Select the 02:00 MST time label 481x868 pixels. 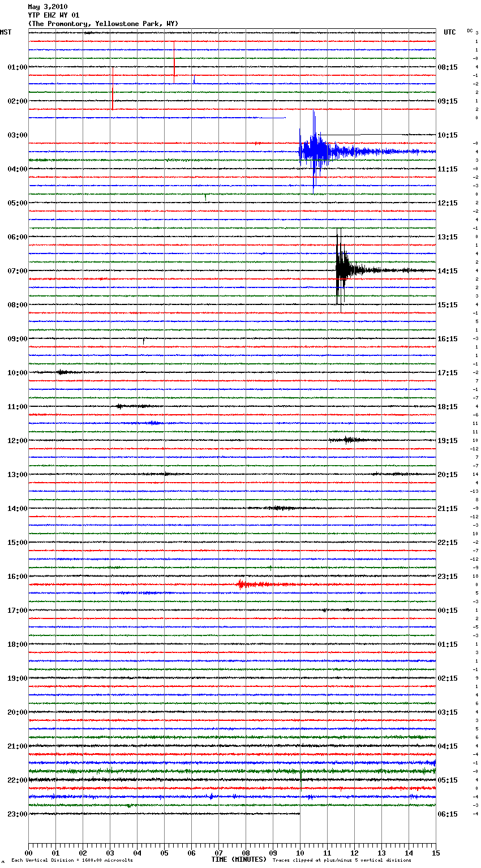click(18, 101)
